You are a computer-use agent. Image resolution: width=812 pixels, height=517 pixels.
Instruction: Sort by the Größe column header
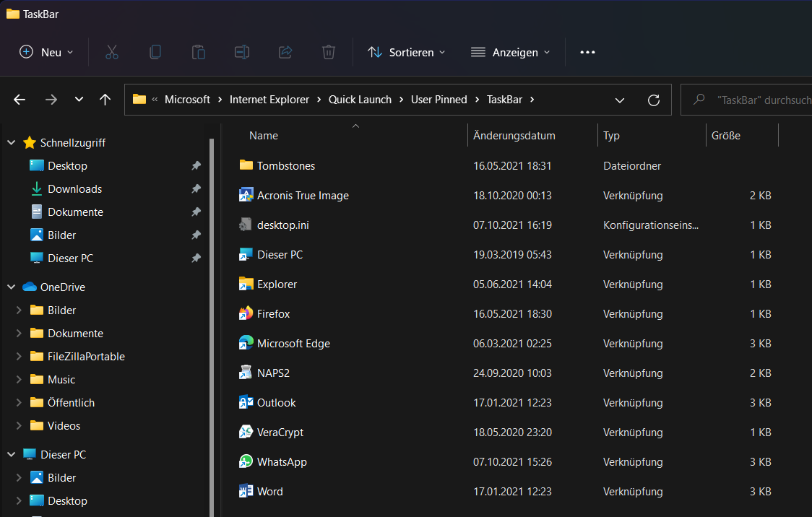[x=726, y=136]
